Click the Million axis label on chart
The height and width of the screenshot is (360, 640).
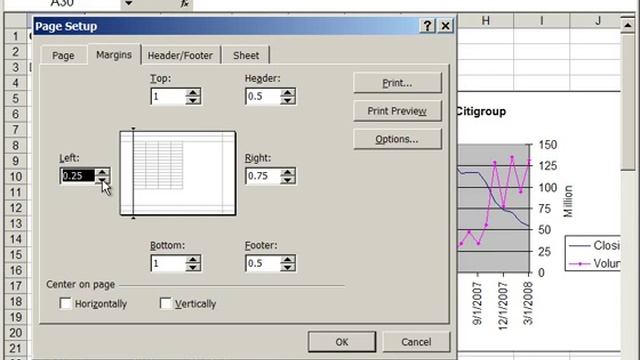point(569,201)
